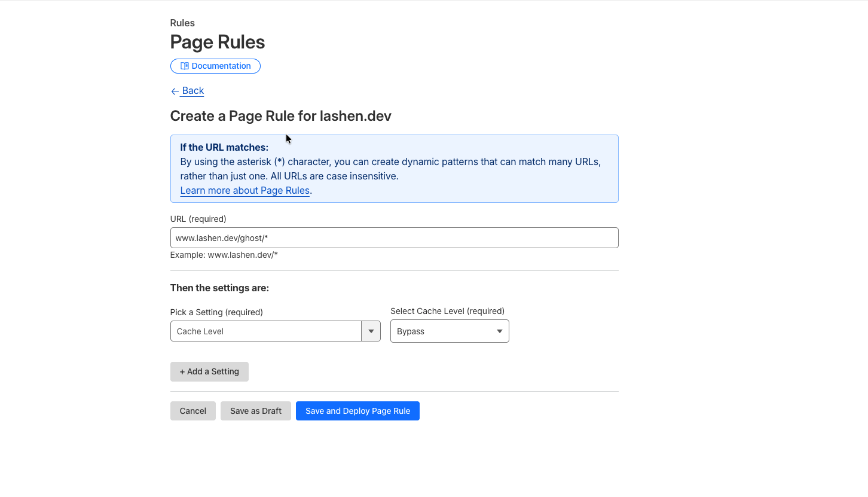The image size is (868, 497).
Task: Click the back arrow icon
Action: pyautogui.click(x=175, y=90)
